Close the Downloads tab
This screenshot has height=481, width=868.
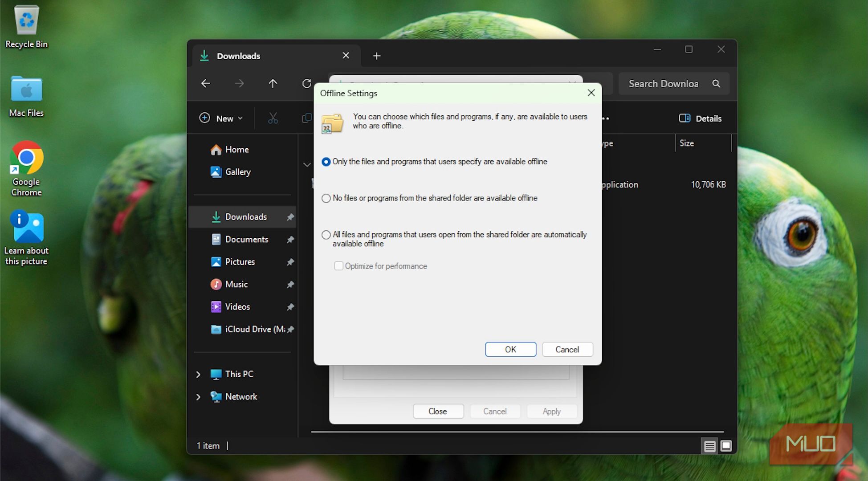346,56
